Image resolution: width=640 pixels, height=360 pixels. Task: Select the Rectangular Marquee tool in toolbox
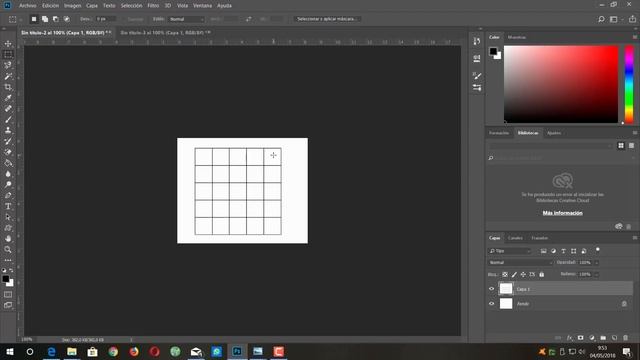click(x=8, y=54)
